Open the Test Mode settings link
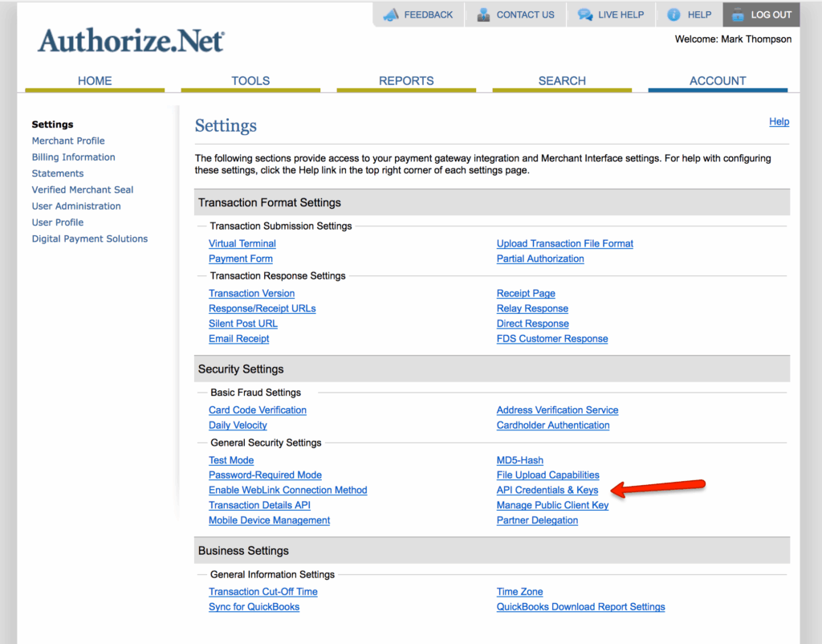Image resolution: width=822 pixels, height=644 pixels. pos(231,460)
